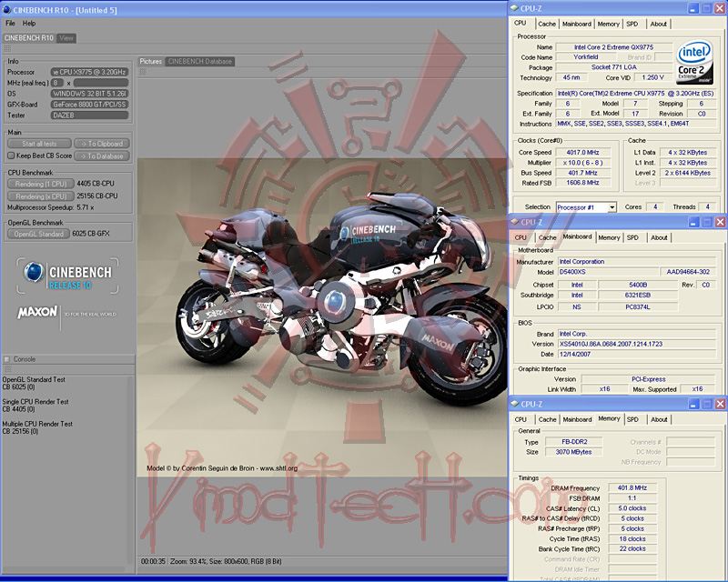Toggle the Console checkbox
Screen dimensions: 728x582
click(x=6, y=359)
